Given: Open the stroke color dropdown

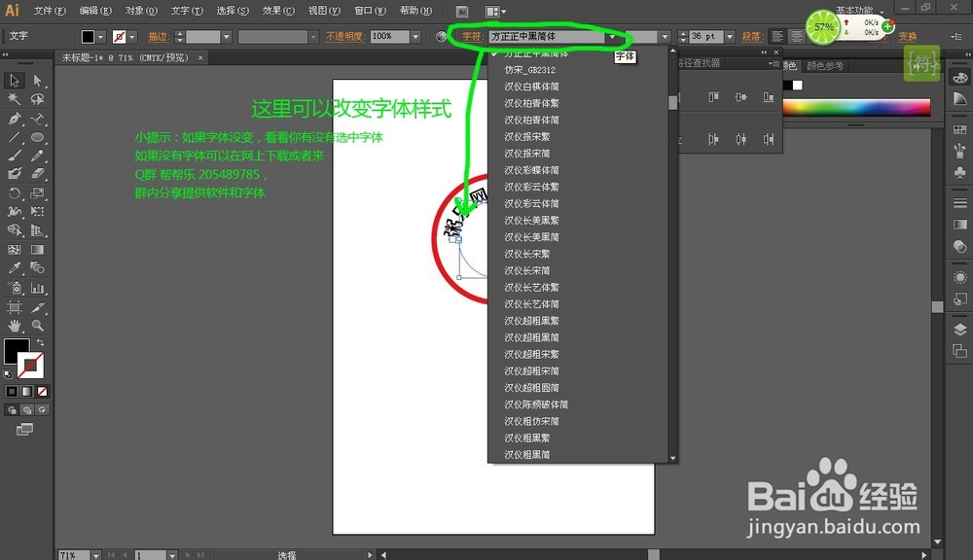Looking at the screenshot, I should (x=131, y=37).
